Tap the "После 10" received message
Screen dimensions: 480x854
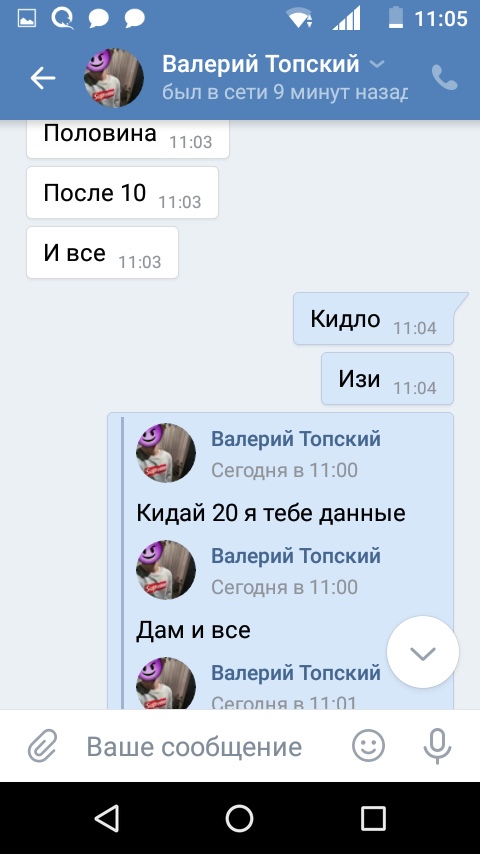[x=123, y=193]
